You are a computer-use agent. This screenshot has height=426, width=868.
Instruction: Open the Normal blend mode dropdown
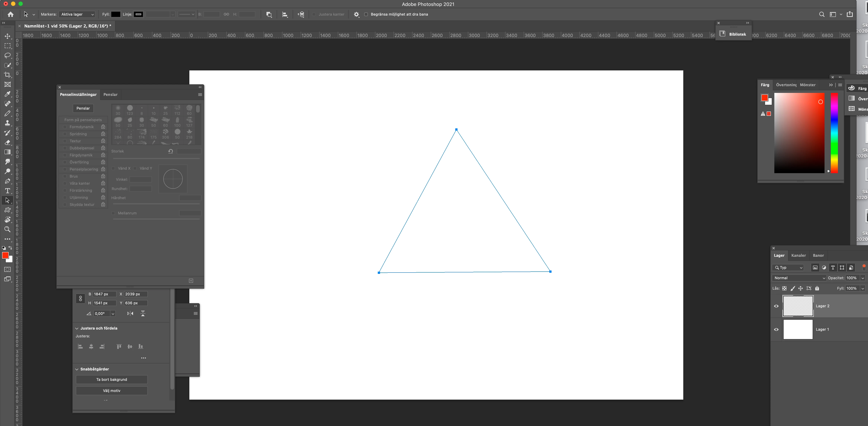click(x=799, y=278)
